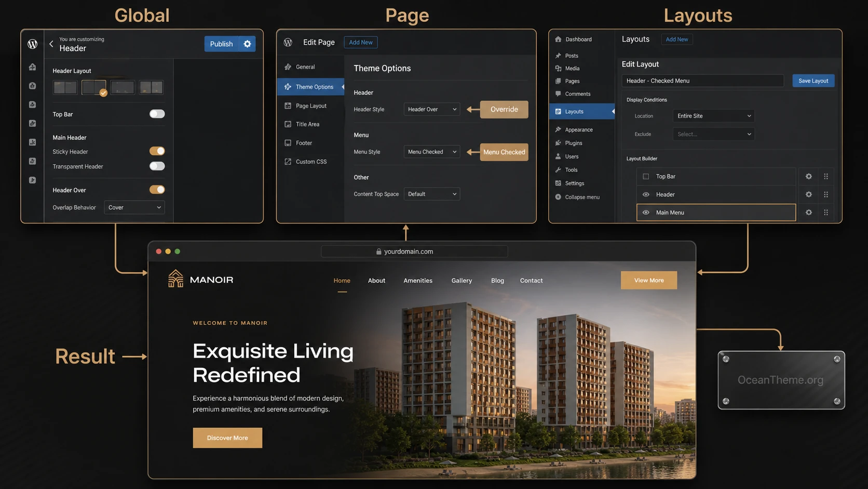Click the Save Layout button
The image size is (868, 489).
[813, 81]
